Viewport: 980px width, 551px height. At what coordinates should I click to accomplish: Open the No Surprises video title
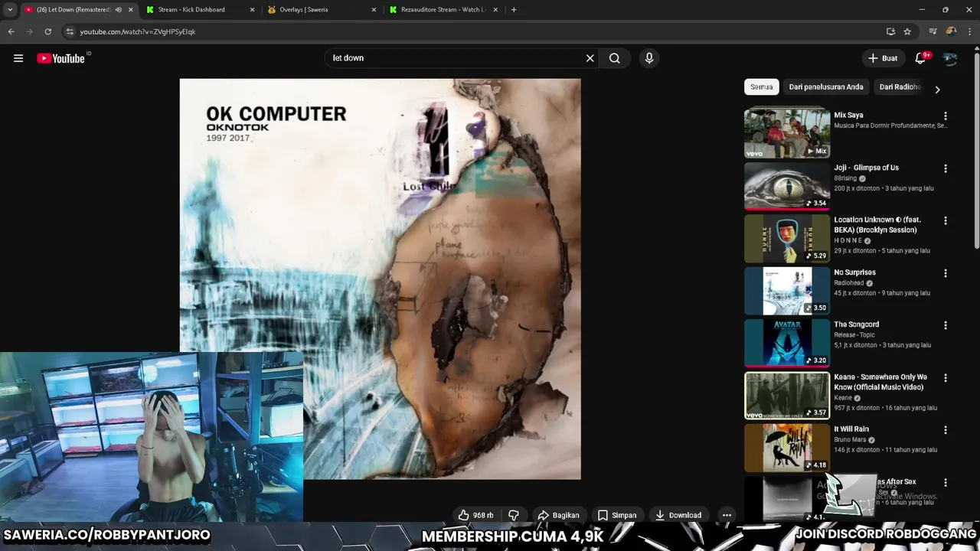(x=854, y=272)
